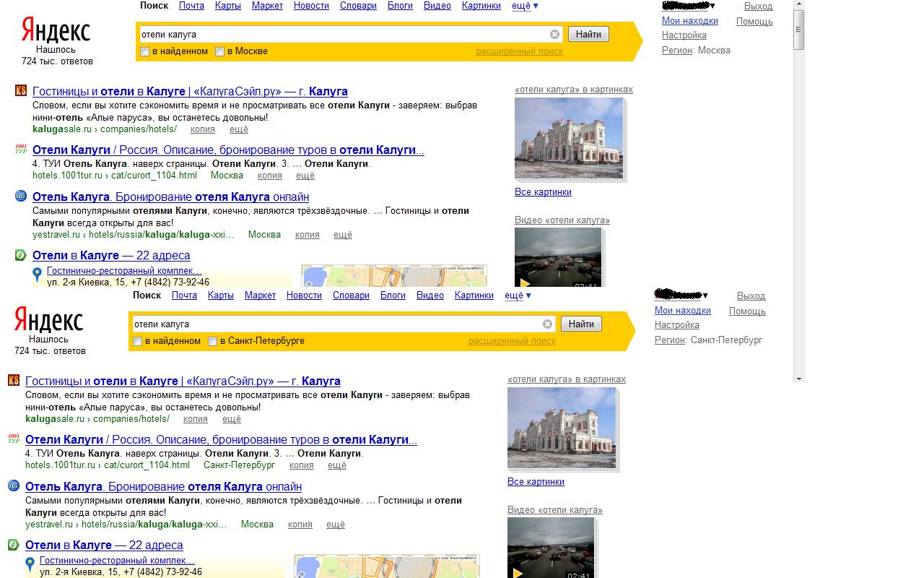
Task: Click the Найти button on the Санкт-Петербург-region page
Action: 581,324
